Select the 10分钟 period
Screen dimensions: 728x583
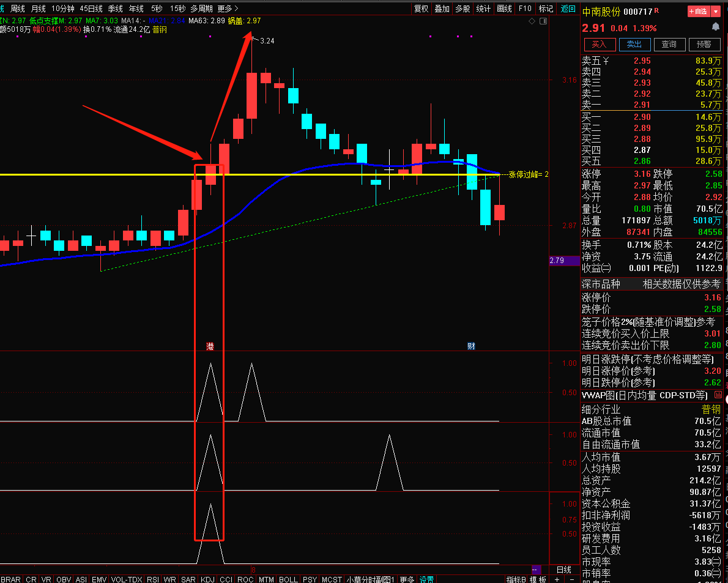[62, 9]
